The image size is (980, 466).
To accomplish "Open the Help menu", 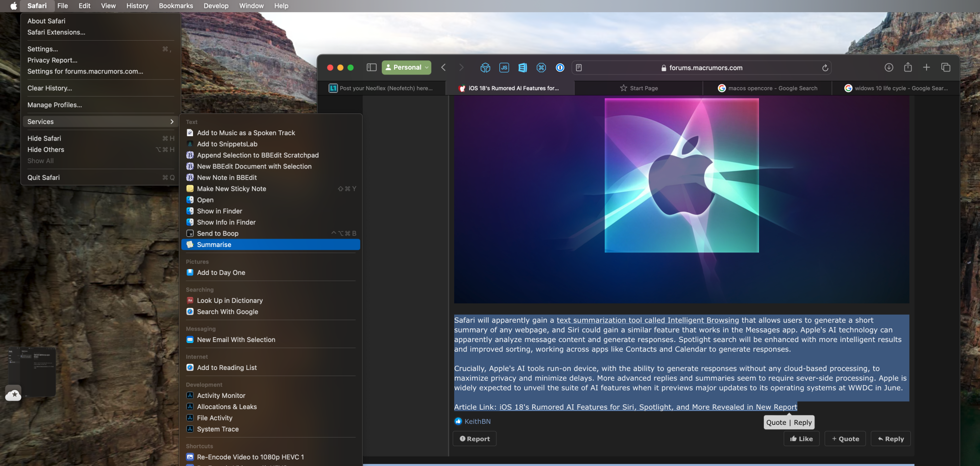I will point(281,6).
